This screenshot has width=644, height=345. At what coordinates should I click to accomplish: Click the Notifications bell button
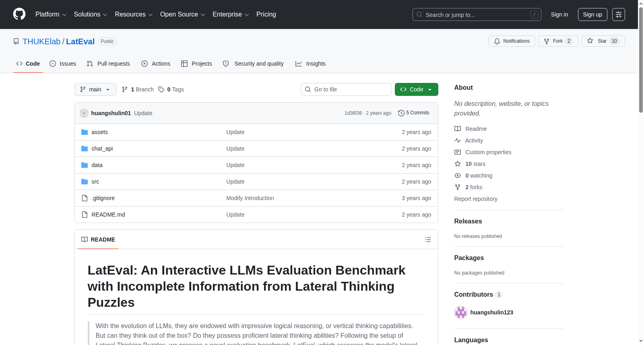click(x=512, y=41)
